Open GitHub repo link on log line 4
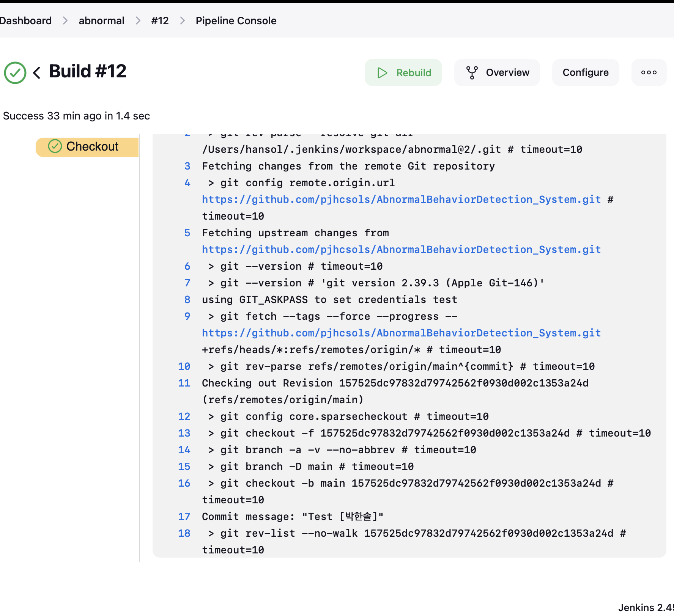 coord(402,200)
